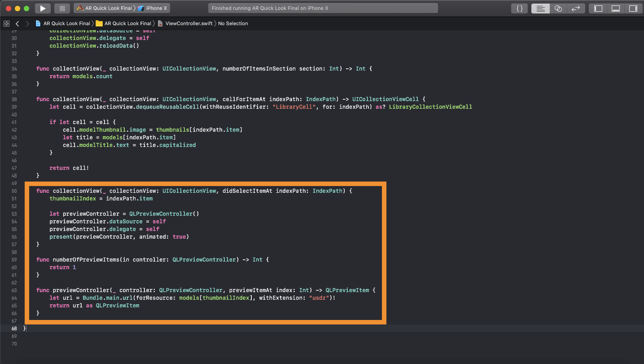Screen dimensions: 644x364
Task: Toggle the bottom Debug area
Action: [x=616, y=9]
